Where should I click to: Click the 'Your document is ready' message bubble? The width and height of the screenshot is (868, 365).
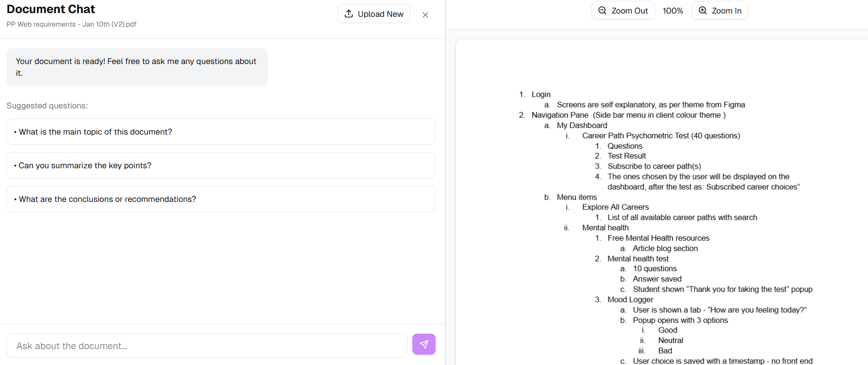click(x=137, y=67)
